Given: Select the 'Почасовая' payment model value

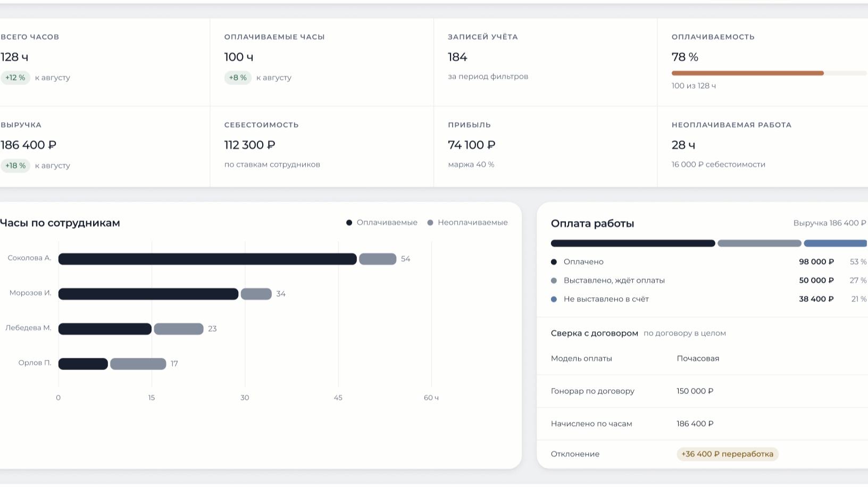Looking at the screenshot, I should point(698,359).
